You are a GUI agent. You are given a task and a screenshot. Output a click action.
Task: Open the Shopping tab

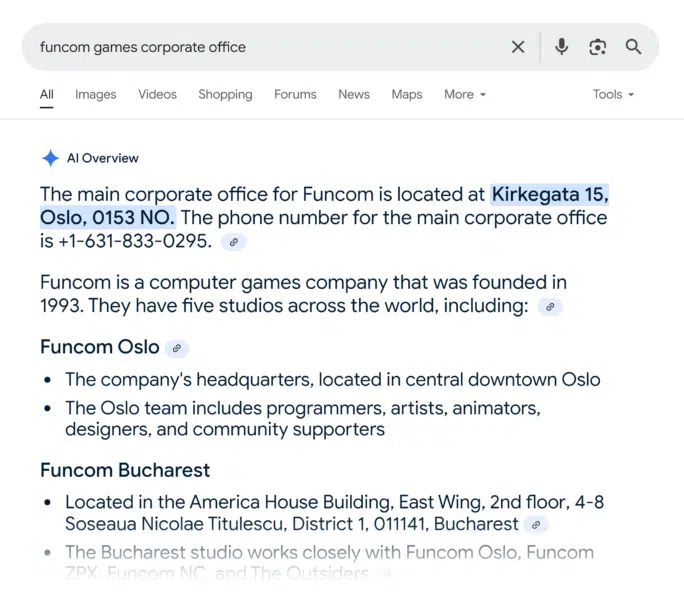click(x=225, y=94)
